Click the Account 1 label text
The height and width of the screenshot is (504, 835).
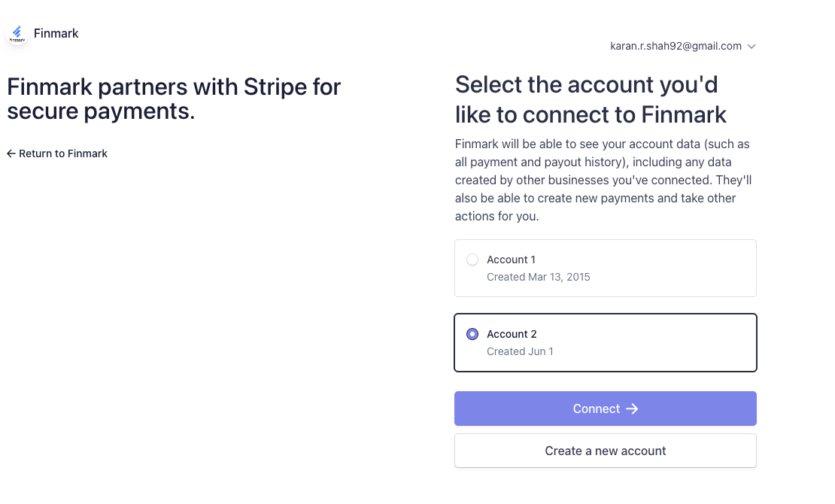click(x=511, y=260)
